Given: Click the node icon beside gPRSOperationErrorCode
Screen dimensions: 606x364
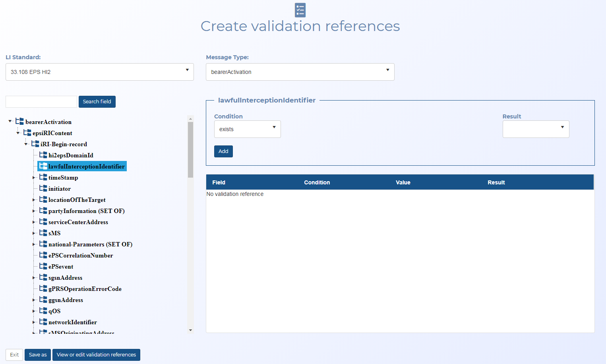Looking at the screenshot, I should (43, 288).
